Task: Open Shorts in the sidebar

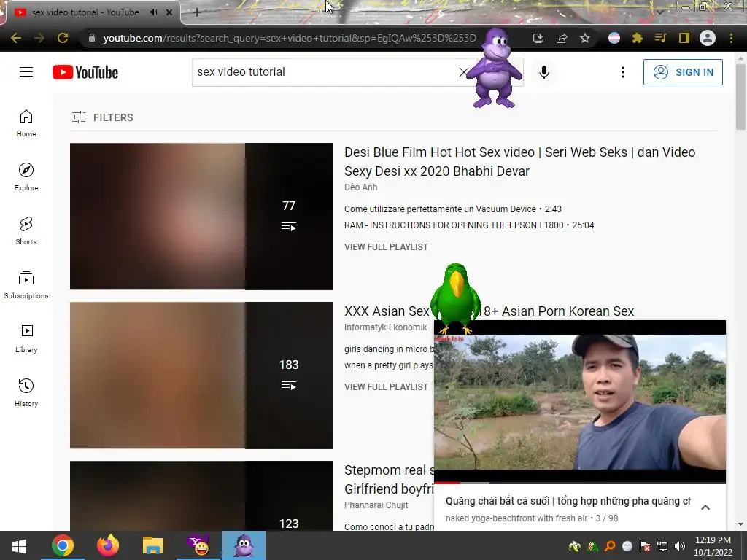Action: click(26, 231)
